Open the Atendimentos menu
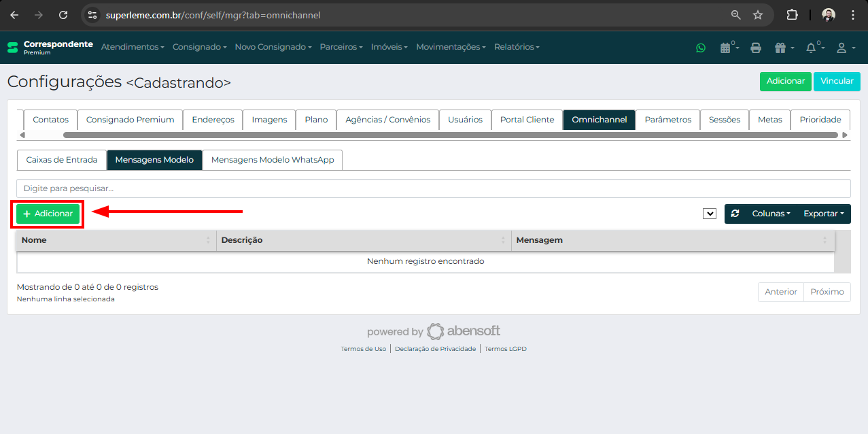Image resolution: width=868 pixels, height=434 pixels. click(133, 47)
